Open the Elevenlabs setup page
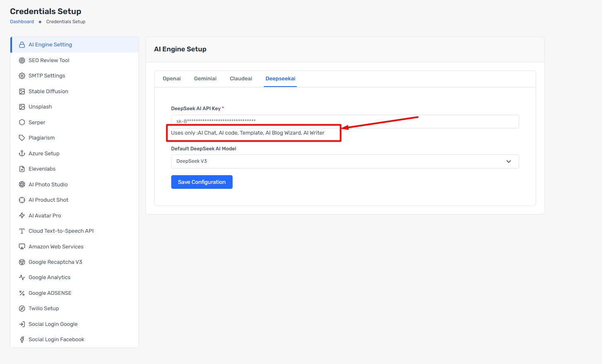 (x=75, y=169)
